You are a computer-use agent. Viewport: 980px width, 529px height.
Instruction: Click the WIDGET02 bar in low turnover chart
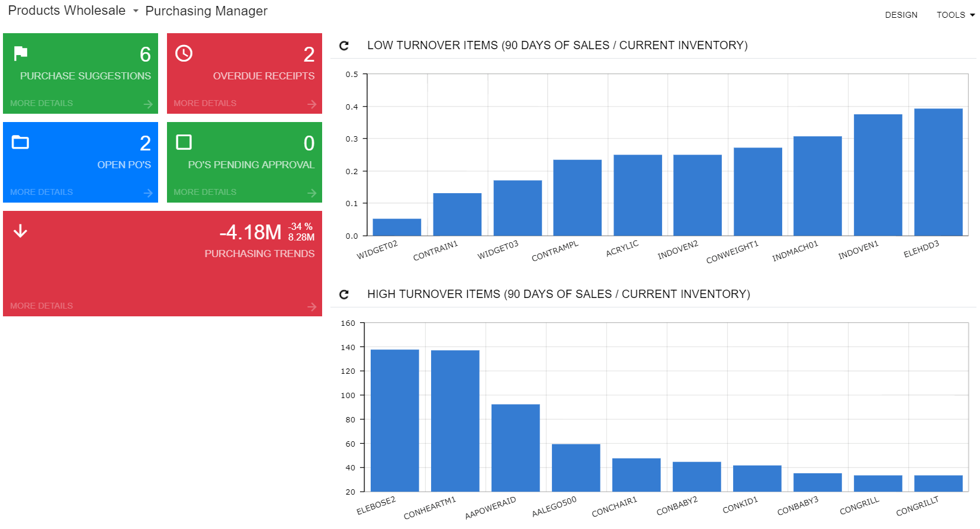[x=397, y=227]
